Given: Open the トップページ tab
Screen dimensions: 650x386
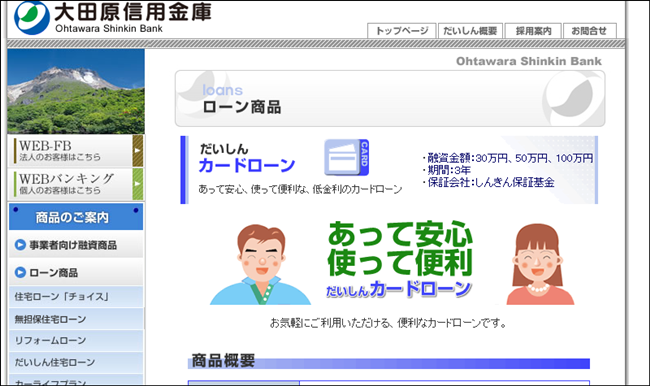Looking at the screenshot, I should coord(401,31).
